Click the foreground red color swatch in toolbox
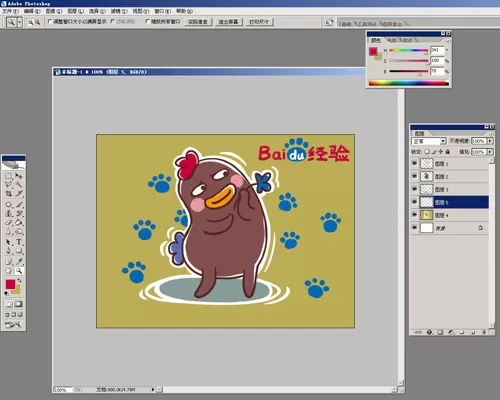 [10, 284]
